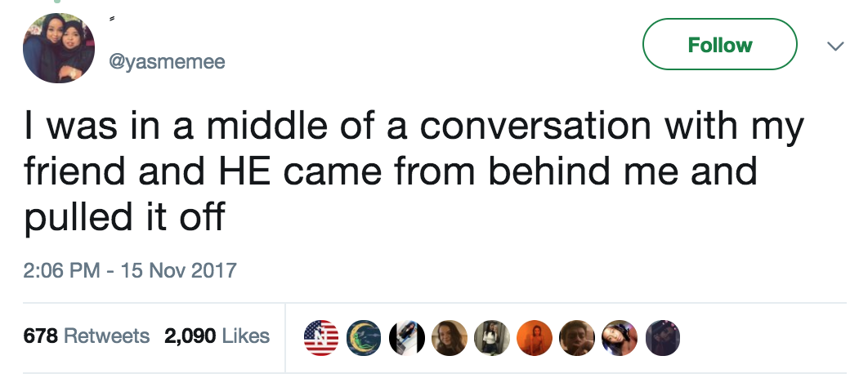The image size is (868, 387).
Task: Open the tweet timestamp 2:06 PM link
Action: click(63, 270)
